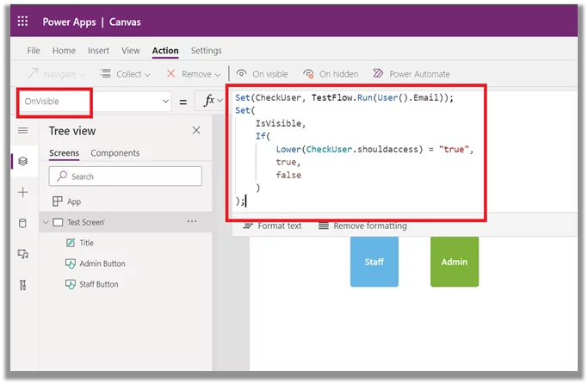Open the OnVisible property dropdown
Screen dimensions: 588x384
tap(94, 102)
